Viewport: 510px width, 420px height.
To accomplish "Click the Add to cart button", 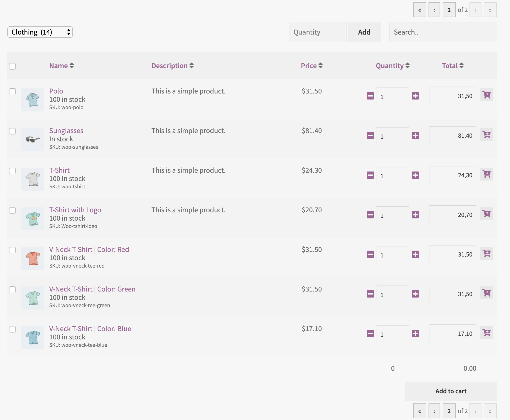I will (451, 391).
